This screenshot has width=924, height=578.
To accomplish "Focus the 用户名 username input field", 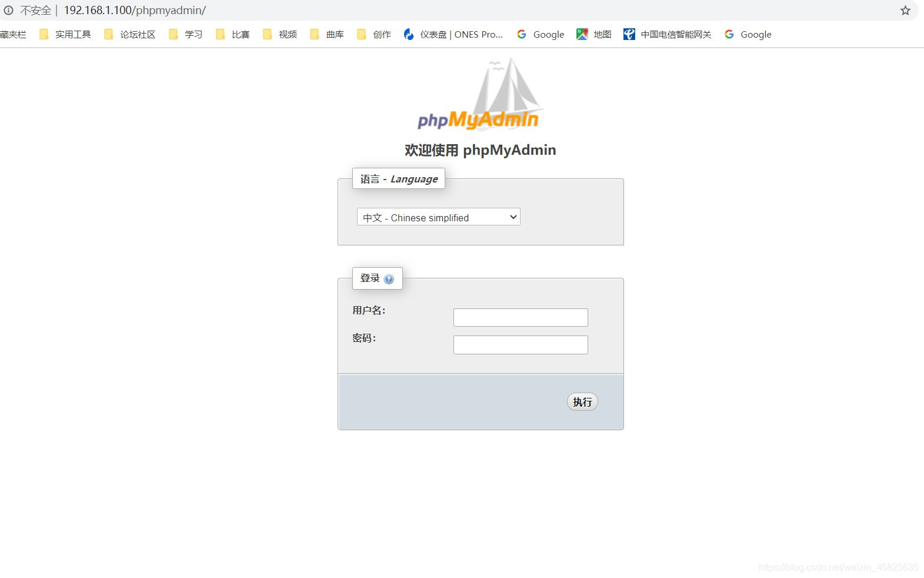I will click(x=521, y=317).
